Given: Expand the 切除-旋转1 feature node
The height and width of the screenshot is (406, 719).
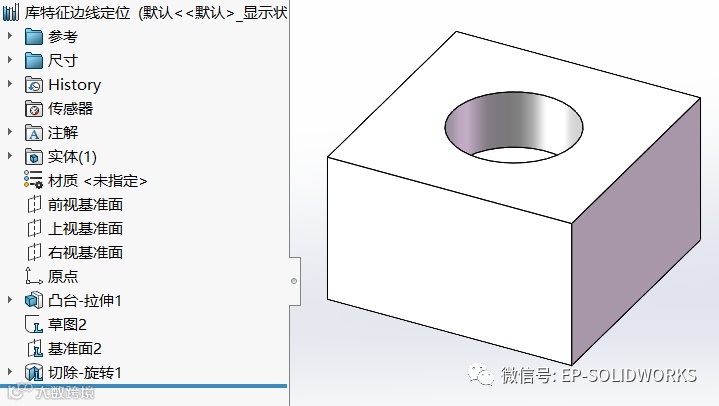Looking at the screenshot, I should click(10, 372).
